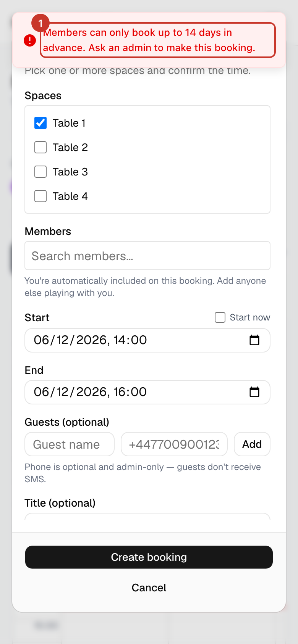Select the Table 2 label text
The height and width of the screenshot is (644, 298).
pyautogui.click(x=70, y=147)
